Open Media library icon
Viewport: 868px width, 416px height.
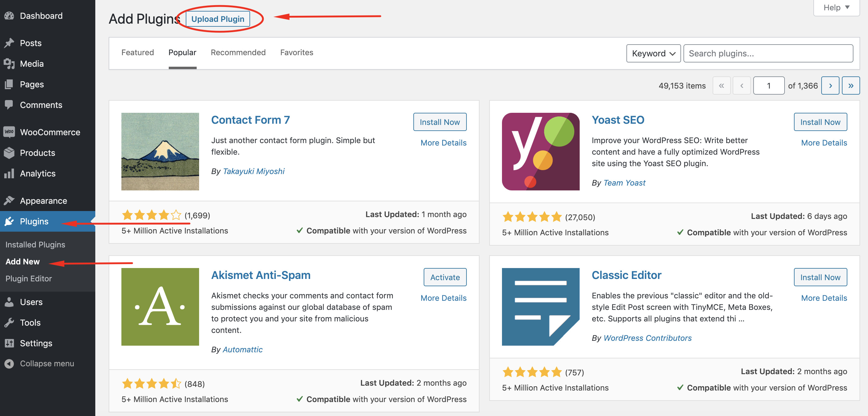coord(9,64)
